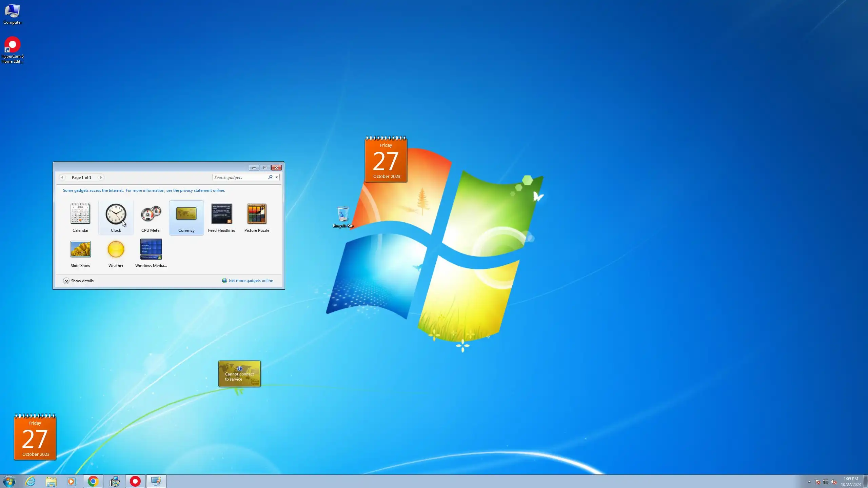Select the Picture Puzzle gadget

click(257, 214)
